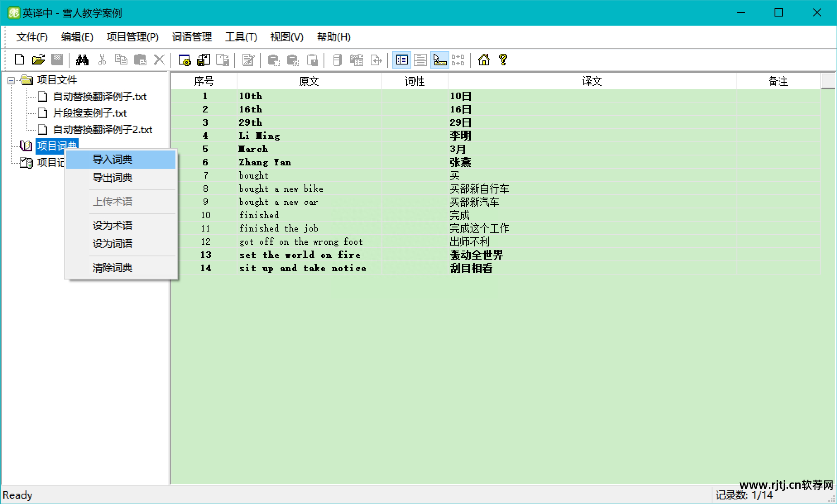Viewport: 837px width, 504px height.
Task: Collapse the 项目文件 tree node
Action: point(11,80)
